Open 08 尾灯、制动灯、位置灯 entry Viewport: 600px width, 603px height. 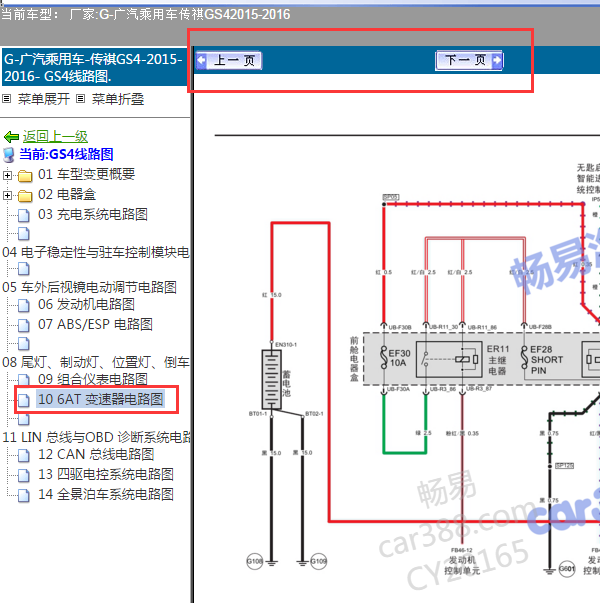tap(96, 362)
